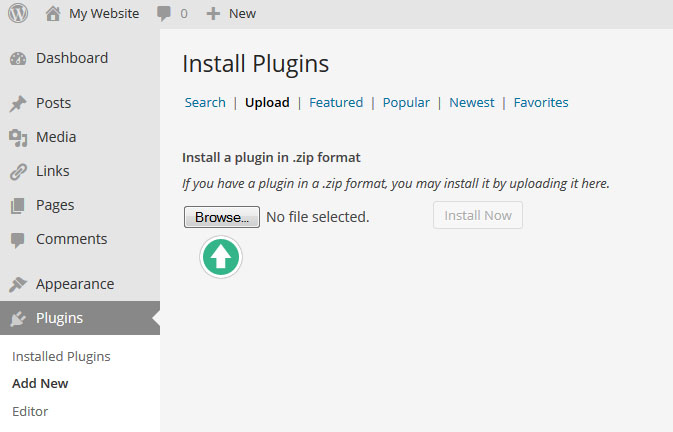Click the Pages icon in sidebar

tap(18, 206)
